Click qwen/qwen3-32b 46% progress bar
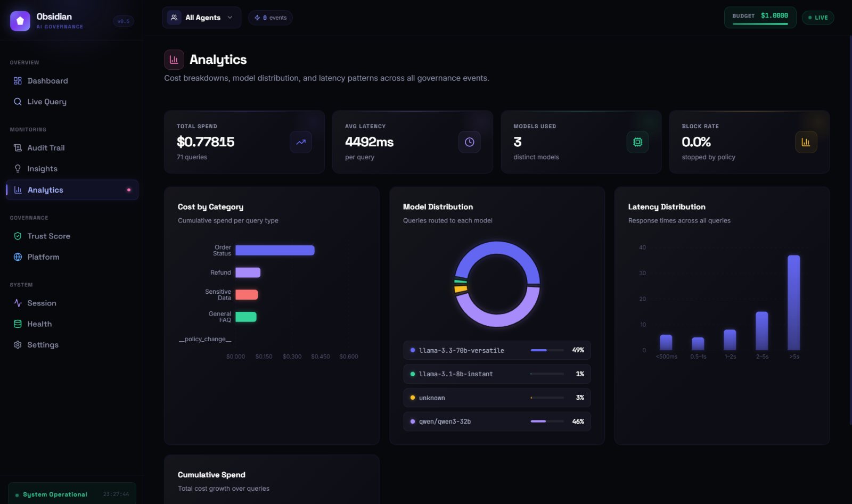852x504 pixels. coord(547,422)
